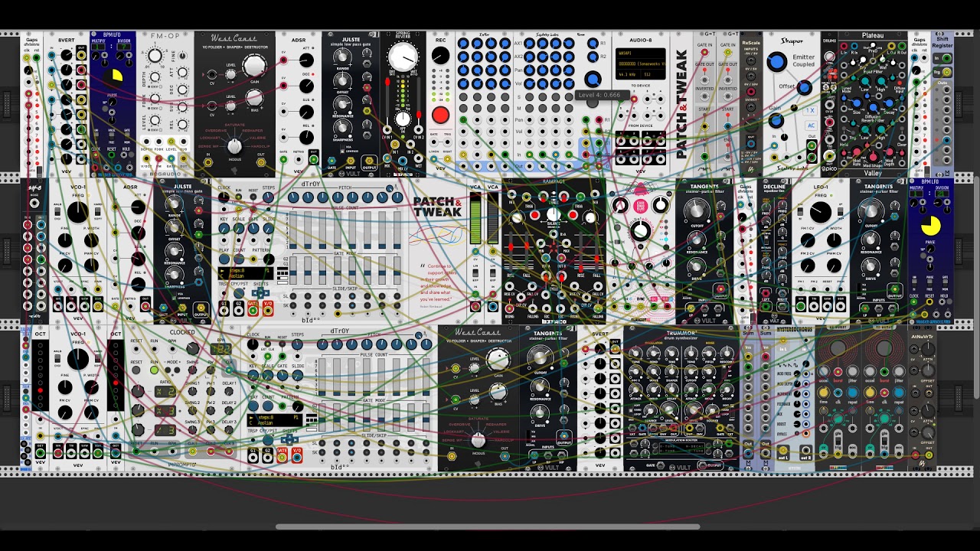Open the AUDIO-8 device selector display

(x=641, y=64)
